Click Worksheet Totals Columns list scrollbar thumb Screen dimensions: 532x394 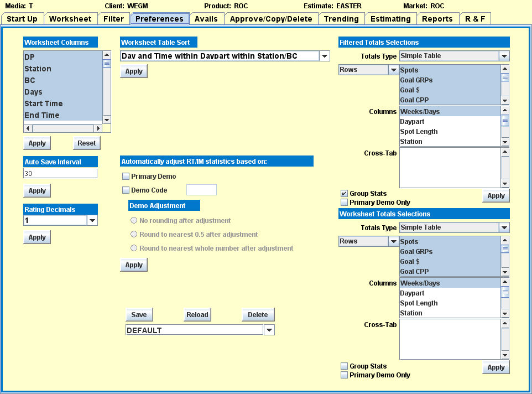pos(505,292)
